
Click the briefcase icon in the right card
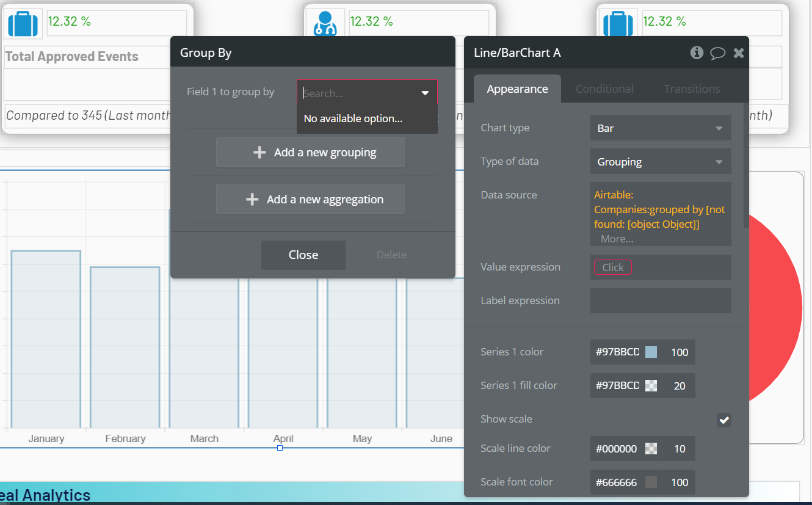pos(618,24)
